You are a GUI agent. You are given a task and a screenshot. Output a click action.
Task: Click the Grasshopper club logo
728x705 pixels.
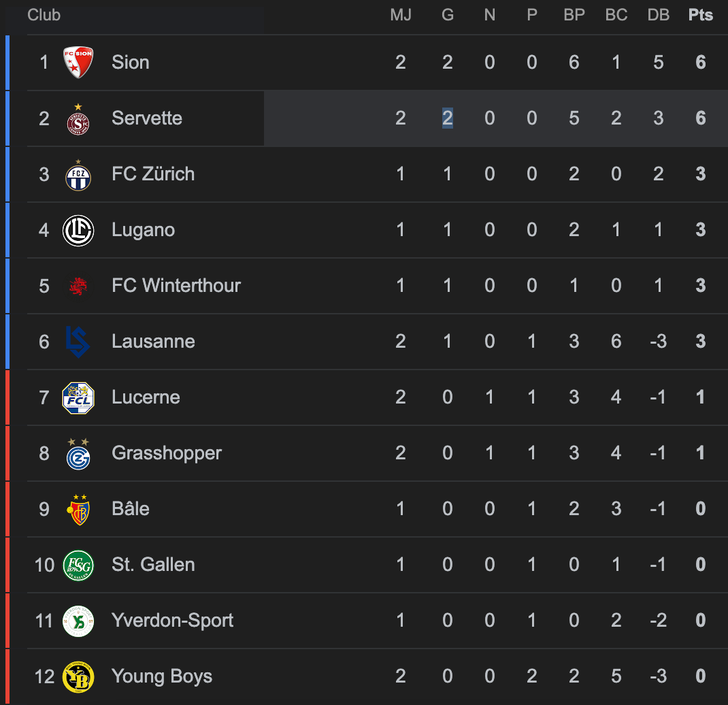pos(78,453)
